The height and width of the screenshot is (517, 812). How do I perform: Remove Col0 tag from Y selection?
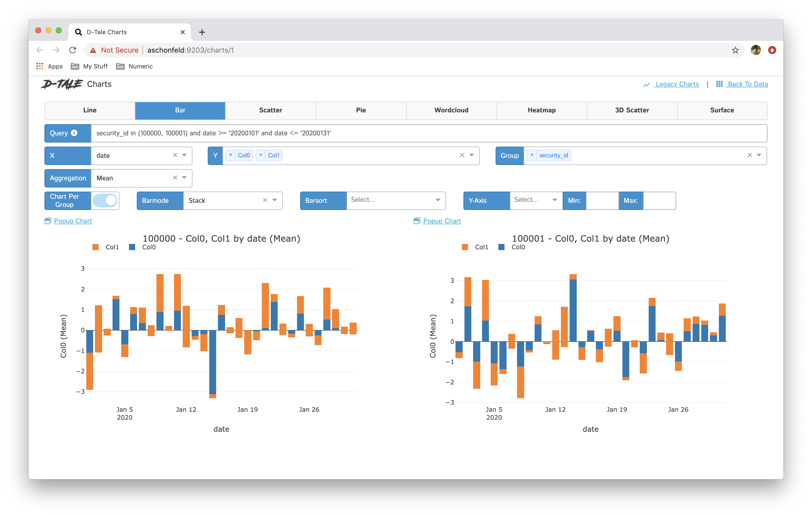[x=231, y=155]
